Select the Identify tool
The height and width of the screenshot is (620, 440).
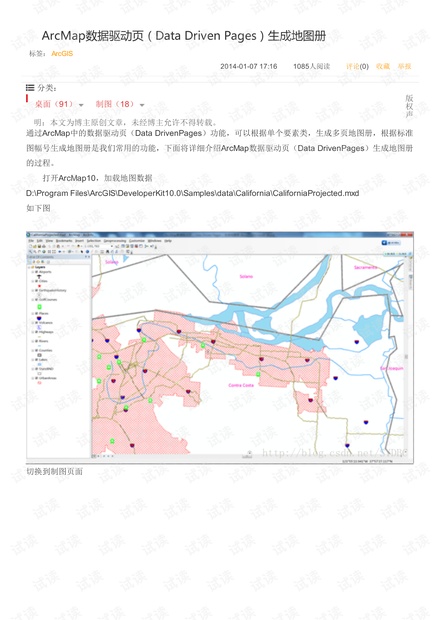[87, 251]
